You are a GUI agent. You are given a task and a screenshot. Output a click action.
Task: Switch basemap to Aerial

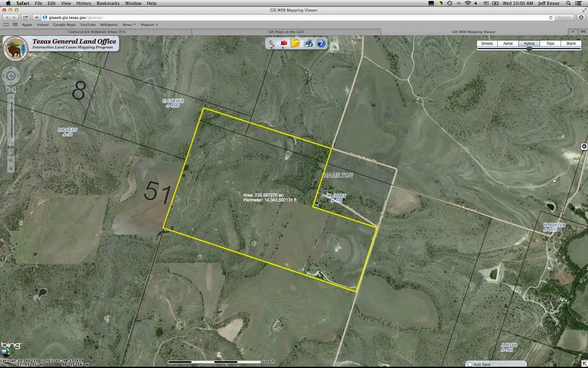508,44
